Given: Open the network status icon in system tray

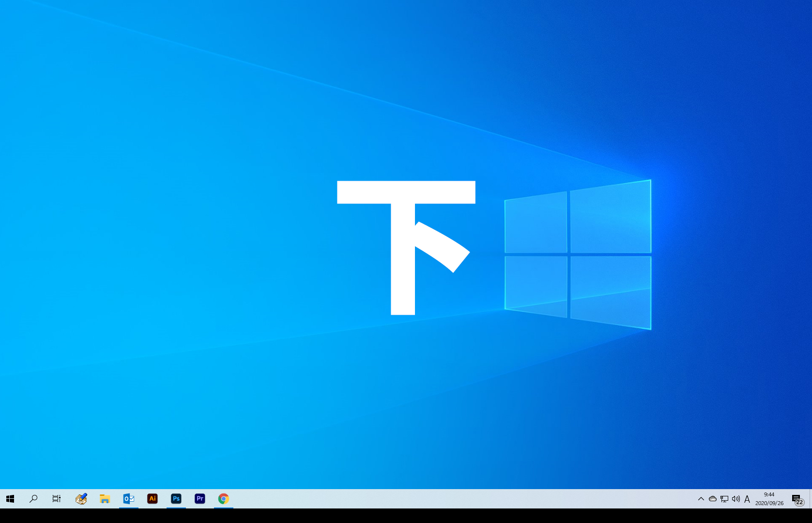Looking at the screenshot, I should coord(724,499).
